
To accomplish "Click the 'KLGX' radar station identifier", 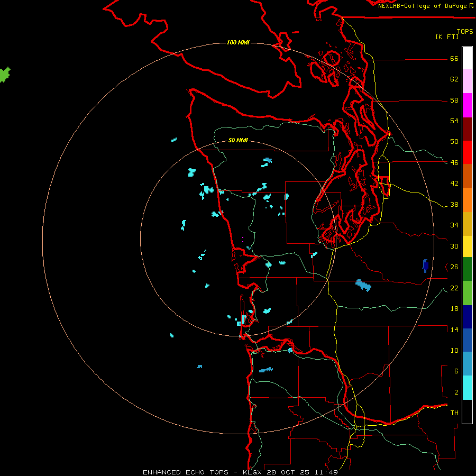I will 252,472.
